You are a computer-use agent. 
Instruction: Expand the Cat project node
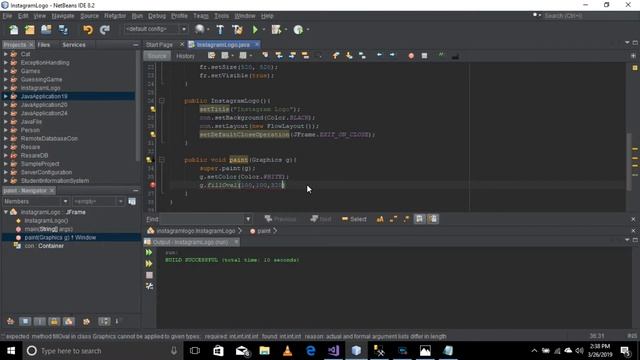click(6, 54)
